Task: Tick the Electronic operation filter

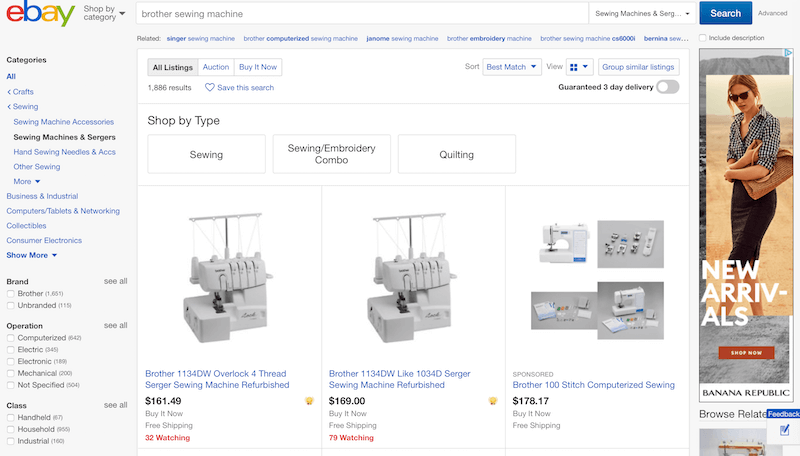Action: click(x=11, y=362)
